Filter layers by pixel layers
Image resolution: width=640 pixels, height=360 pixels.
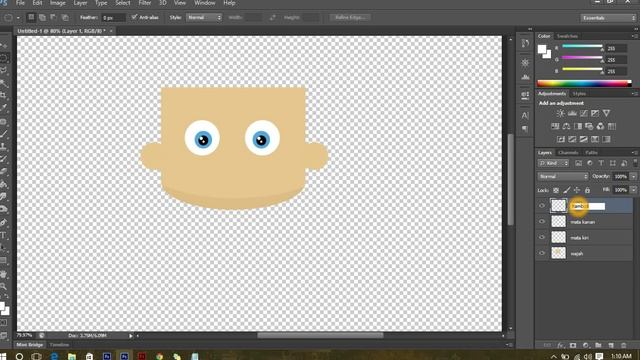(x=578, y=163)
